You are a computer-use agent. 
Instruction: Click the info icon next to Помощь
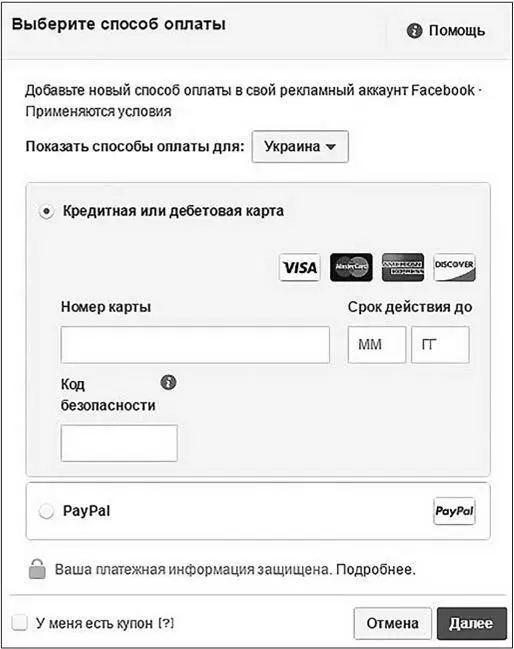click(x=414, y=30)
